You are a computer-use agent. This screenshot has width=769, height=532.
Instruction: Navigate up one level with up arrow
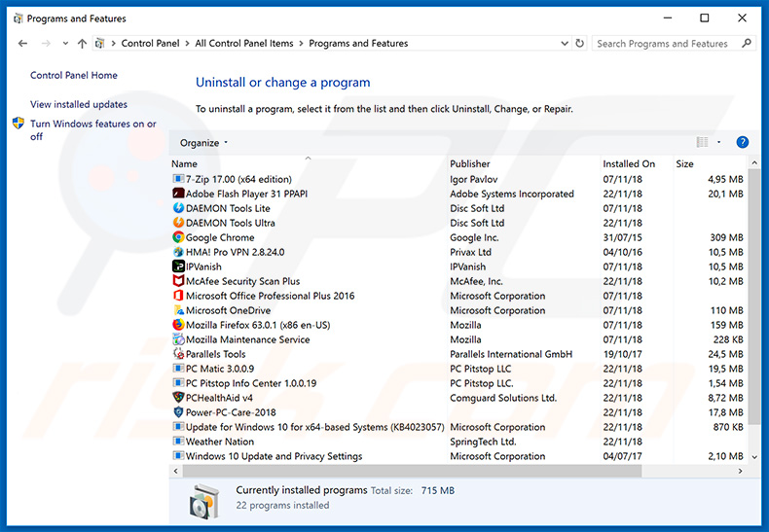coord(82,44)
